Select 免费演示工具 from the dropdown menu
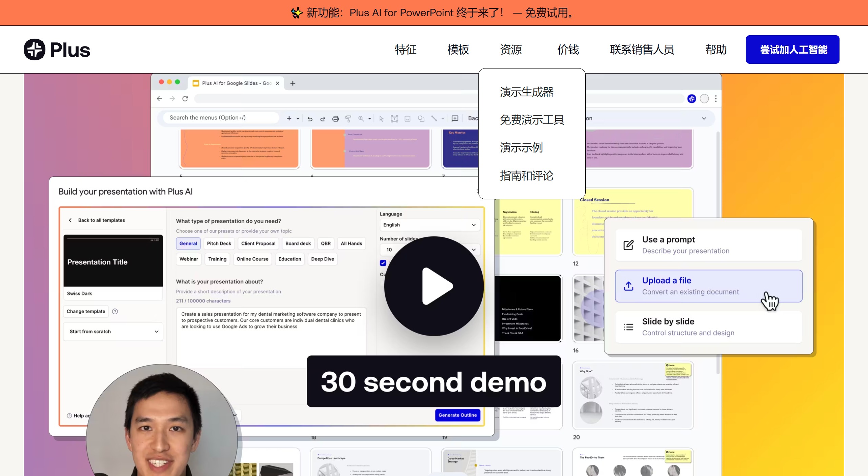This screenshot has height=476, width=868. tap(532, 120)
